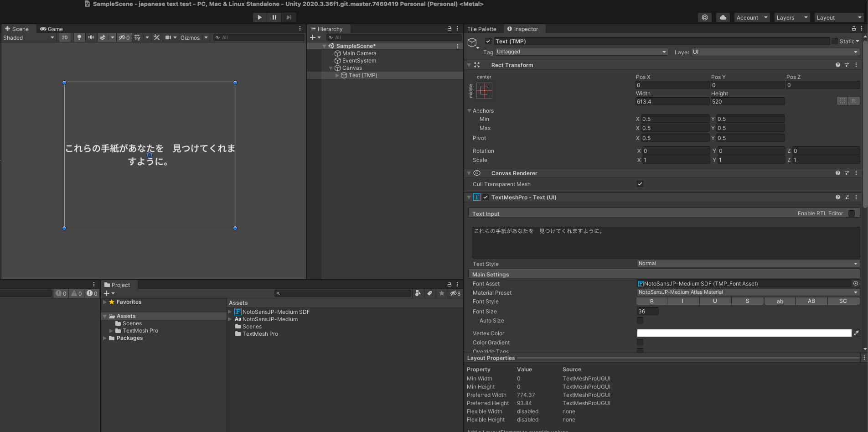Click the Pause button in the toolbar
Viewport: 868px width, 432px height.
(x=274, y=17)
